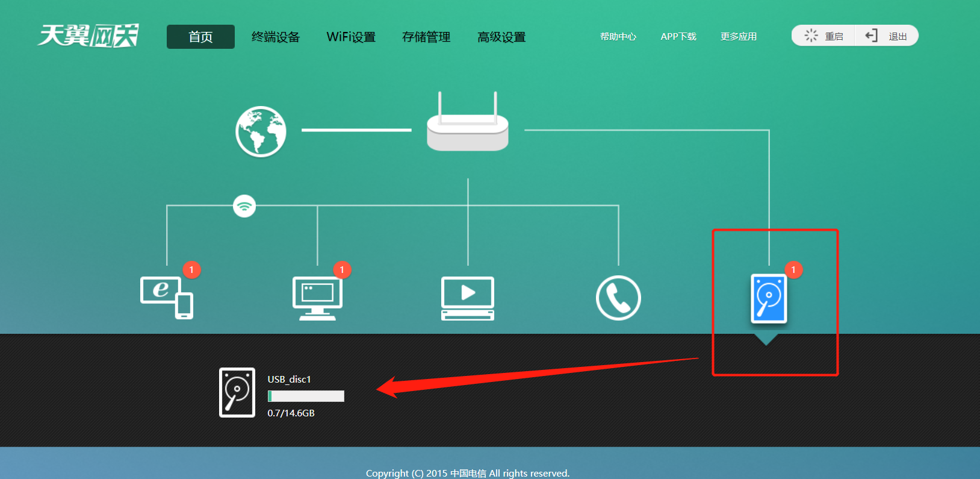The height and width of the screenshot is (479, 980).
Task: Click the globe internet icon
Action: point(261,131)
